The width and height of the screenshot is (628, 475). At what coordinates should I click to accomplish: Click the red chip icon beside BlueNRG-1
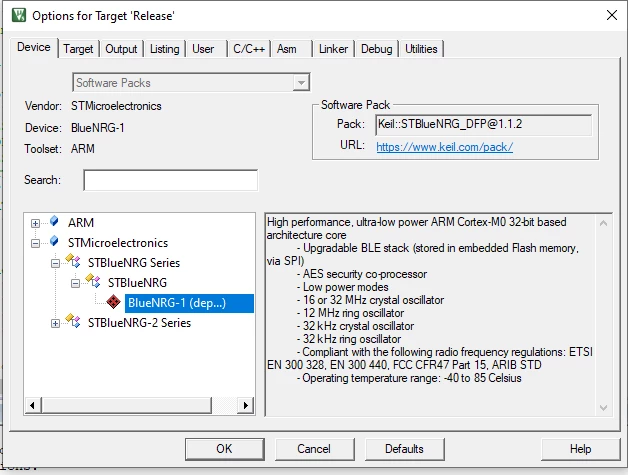[113, 302]
